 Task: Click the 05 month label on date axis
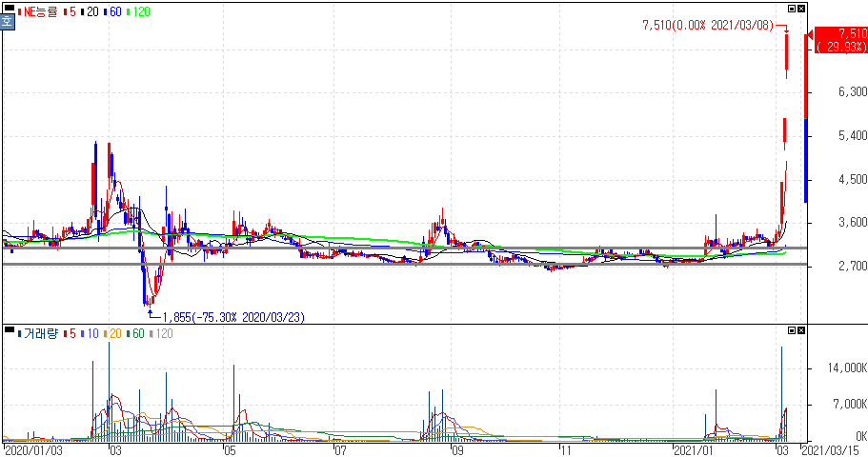click(x=230, y=450)
